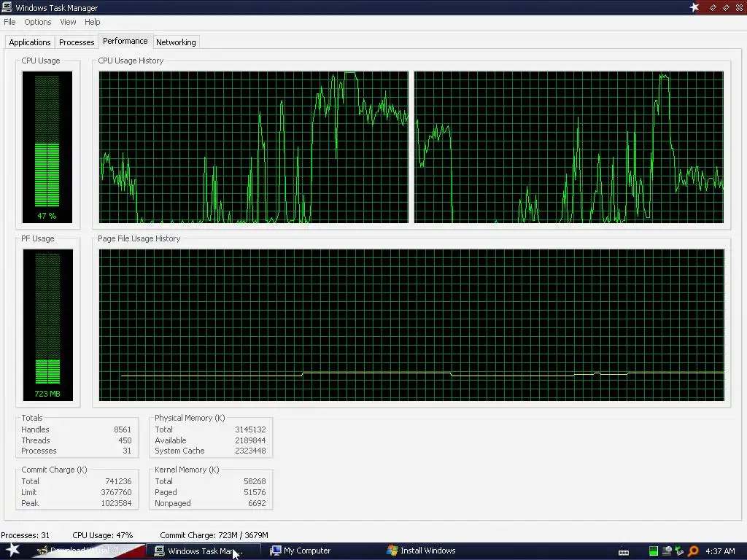Screen dimensions: 747x560
Task: Click the Handles value 8561
Action: (x=123, y=429)
